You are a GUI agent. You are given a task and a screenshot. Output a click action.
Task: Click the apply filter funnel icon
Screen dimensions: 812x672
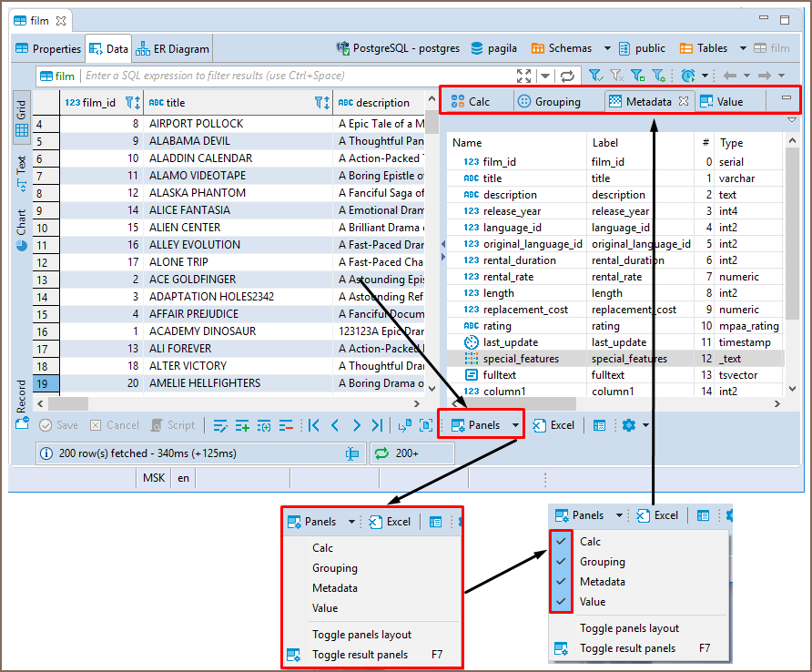pyautogui.click(x=595, y=76)
